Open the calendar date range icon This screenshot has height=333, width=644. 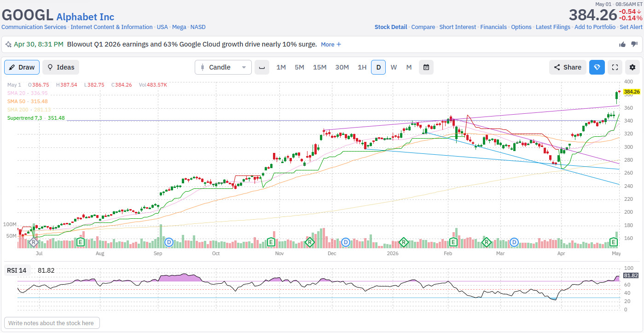(x=426, y=67)
